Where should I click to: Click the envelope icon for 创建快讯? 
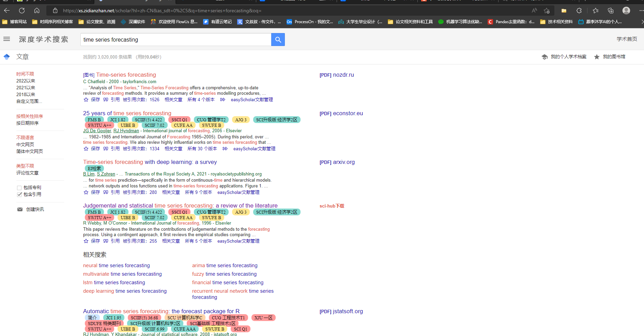pyautogui.click(x=20, y=209)
